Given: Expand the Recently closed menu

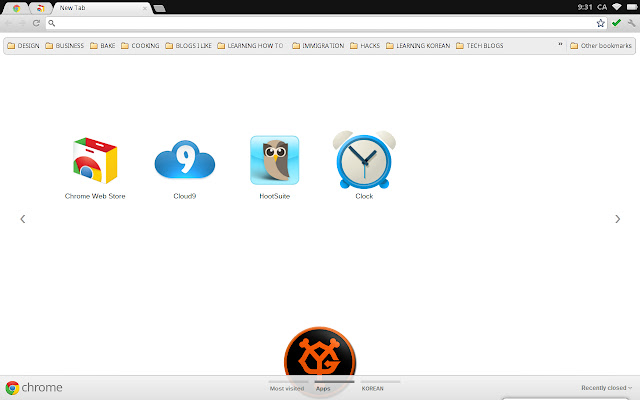Looking at the screenshot, I should tap(607, 388).
